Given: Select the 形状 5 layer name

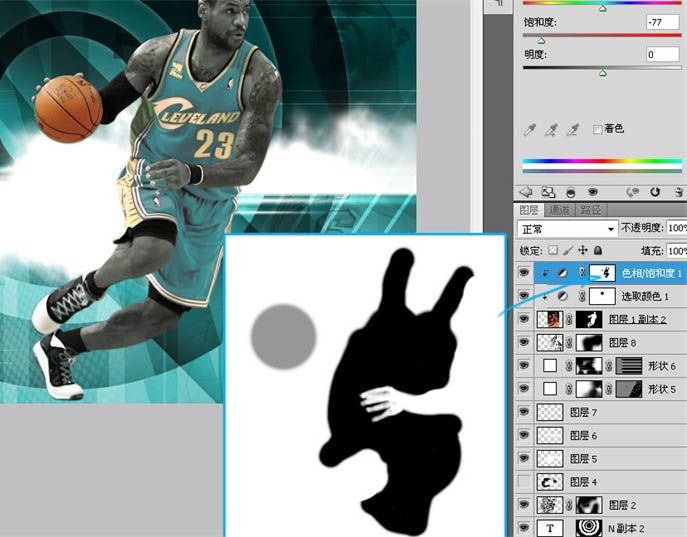Looking at the screenshot, I should [x=662, y=389].
